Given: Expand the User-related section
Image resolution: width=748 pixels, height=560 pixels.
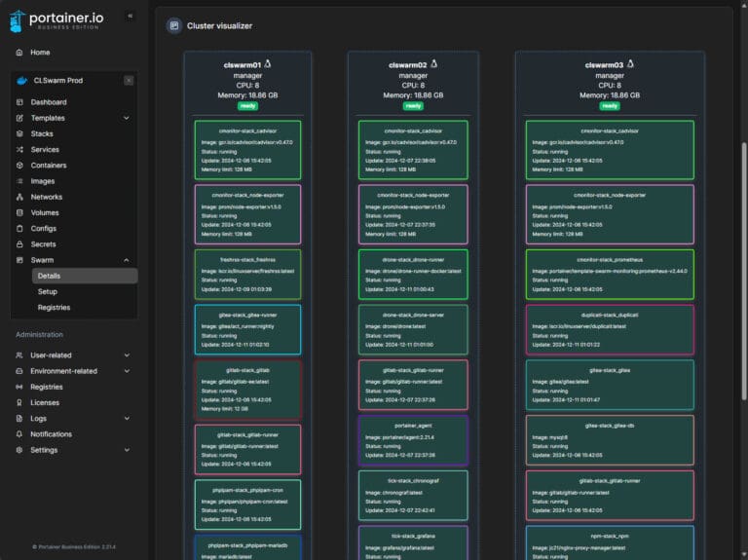Looking at the screenshot, I should (x=127, y=355).
